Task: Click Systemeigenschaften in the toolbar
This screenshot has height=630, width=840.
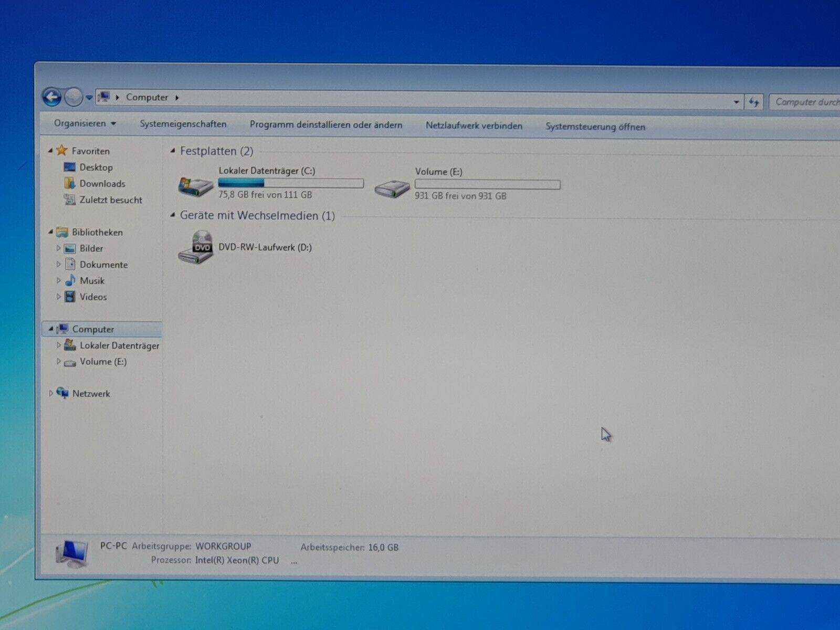Action: pos(183,124)
